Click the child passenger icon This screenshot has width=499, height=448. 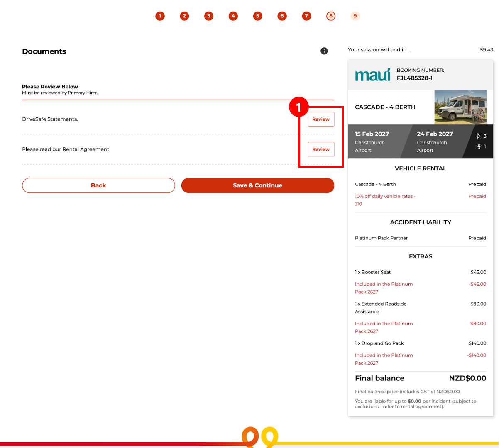pyautogui.click(x=479, y=146)
